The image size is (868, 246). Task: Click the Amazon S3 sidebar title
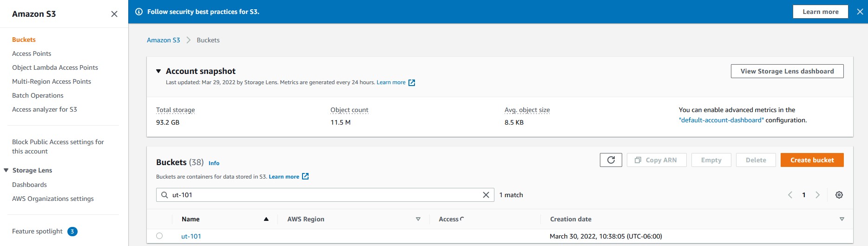coord(34,14)
